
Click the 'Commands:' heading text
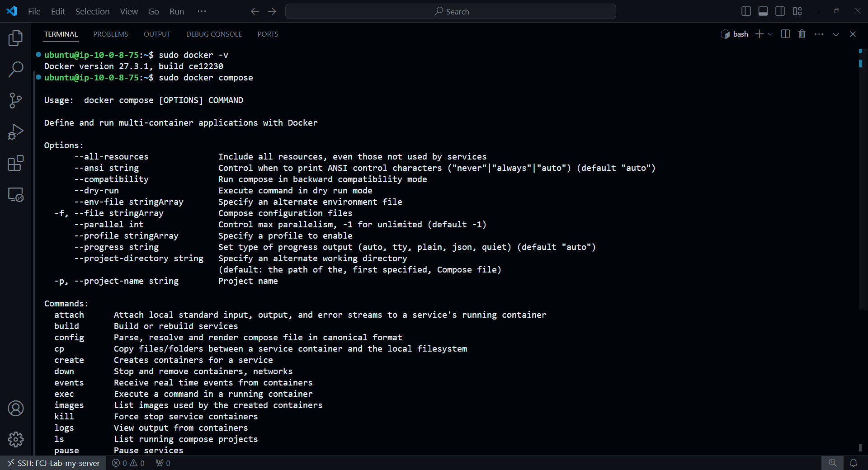tap(66, 304)
